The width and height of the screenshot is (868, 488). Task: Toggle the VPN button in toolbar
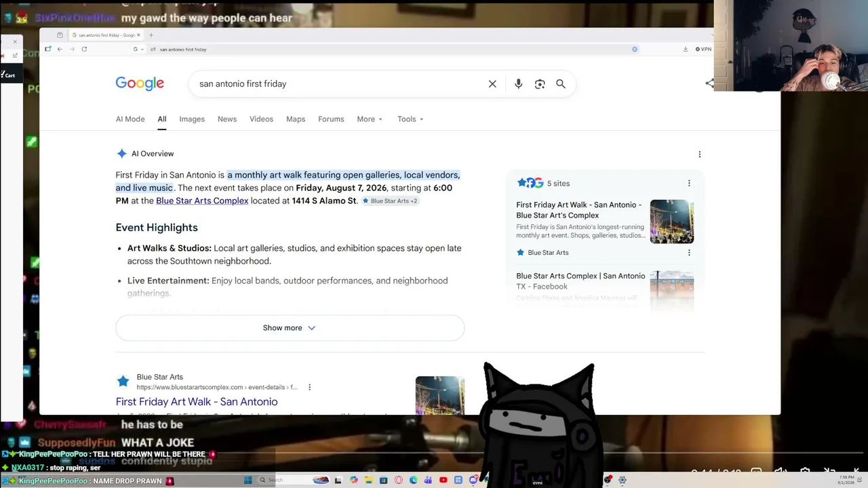[703, 49]
